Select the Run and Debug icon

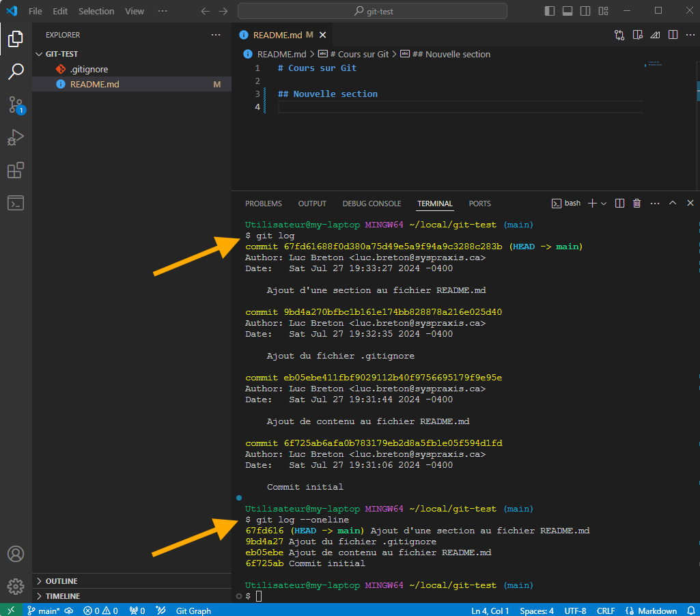click(16, 137)
